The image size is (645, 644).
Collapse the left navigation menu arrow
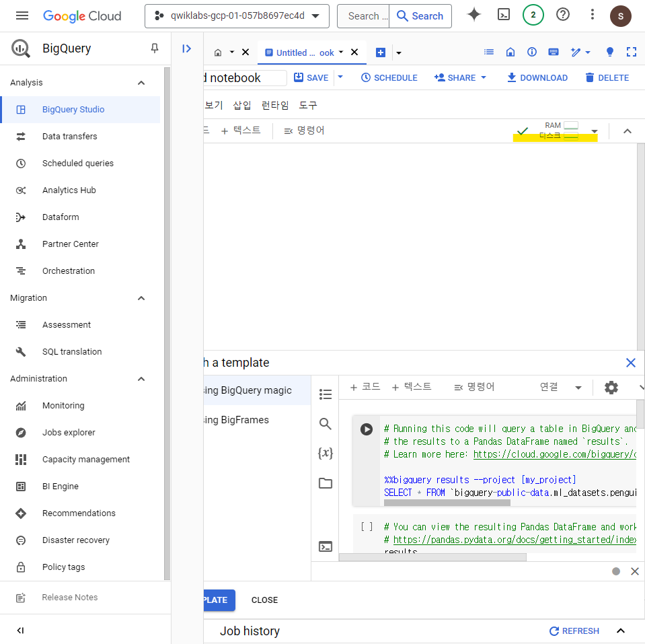[21, 631]
